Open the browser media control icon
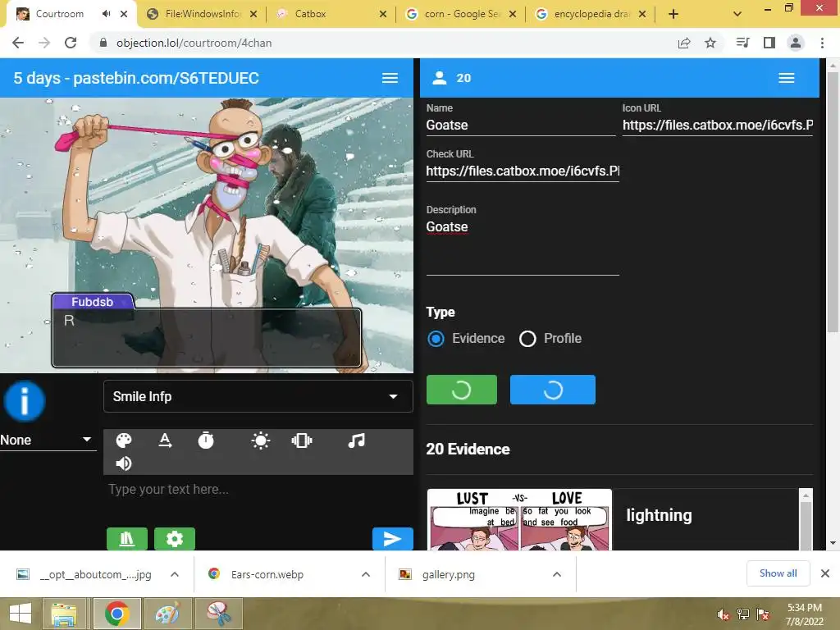Screen dimensions: 840x630 [x=742, y=43]
